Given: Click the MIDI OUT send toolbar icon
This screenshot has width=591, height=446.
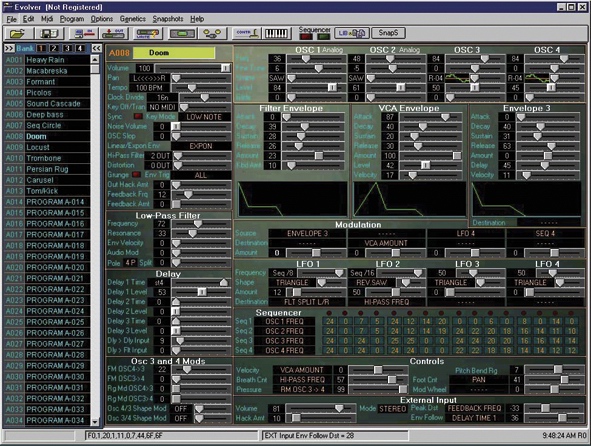Looking at the screenshot, I should coord(113,34).
